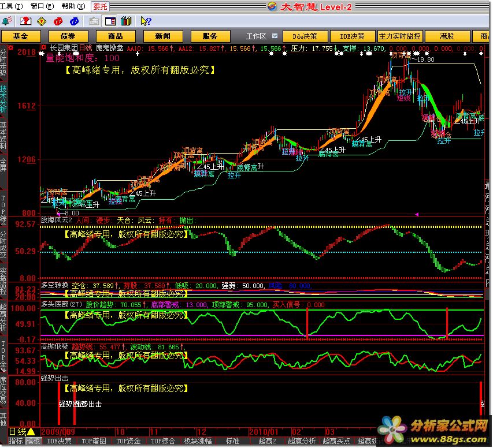Image resolution: width=493 pixels, height=448 pixels.
Task: Select the 席位交易 side tab
Action: (x=3, y=390)
